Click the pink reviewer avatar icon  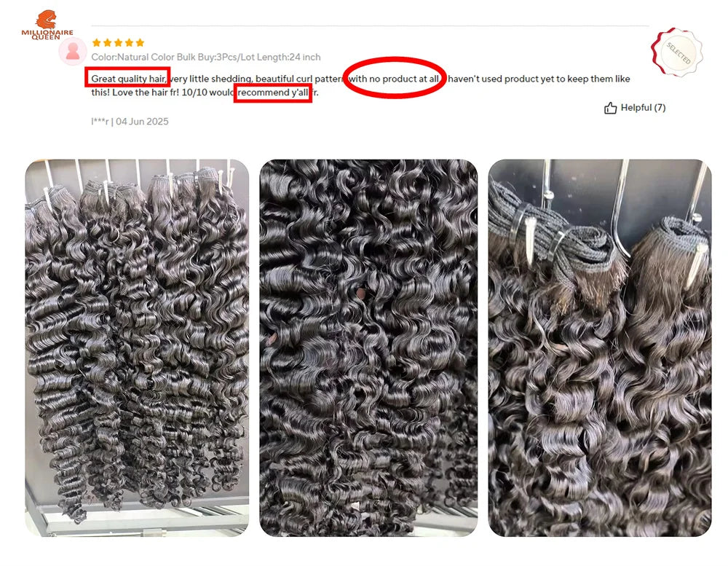click(72, 51)
